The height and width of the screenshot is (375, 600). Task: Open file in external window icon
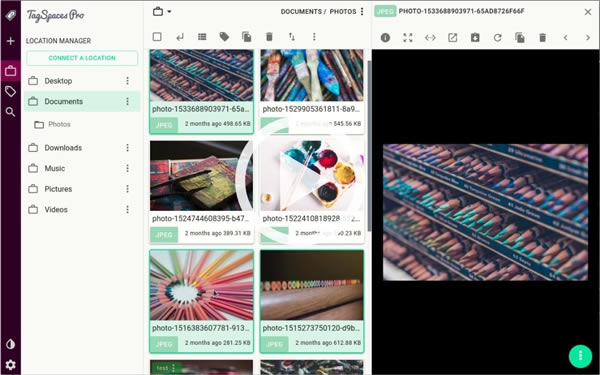pos(453,38)
